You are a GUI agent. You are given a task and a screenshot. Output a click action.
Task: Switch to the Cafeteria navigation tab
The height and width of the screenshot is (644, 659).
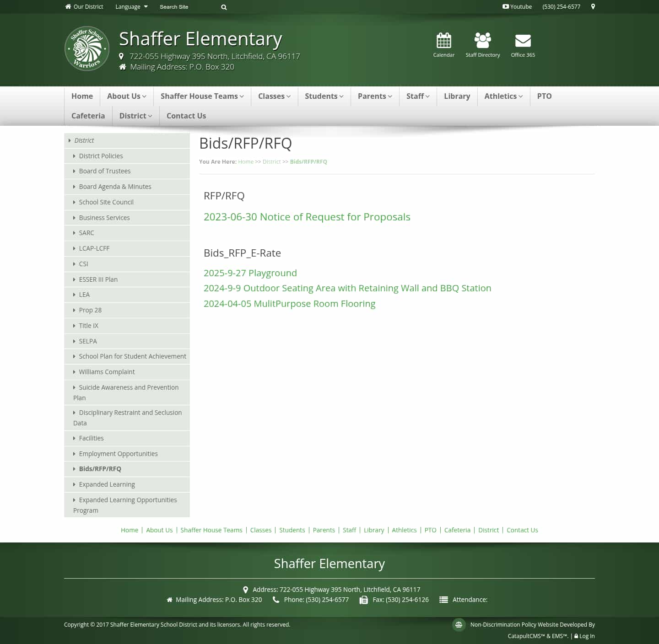click(88, 116)
